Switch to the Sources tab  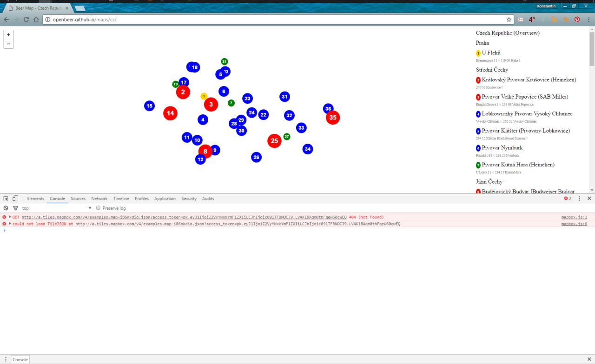[x=78, y=199]
